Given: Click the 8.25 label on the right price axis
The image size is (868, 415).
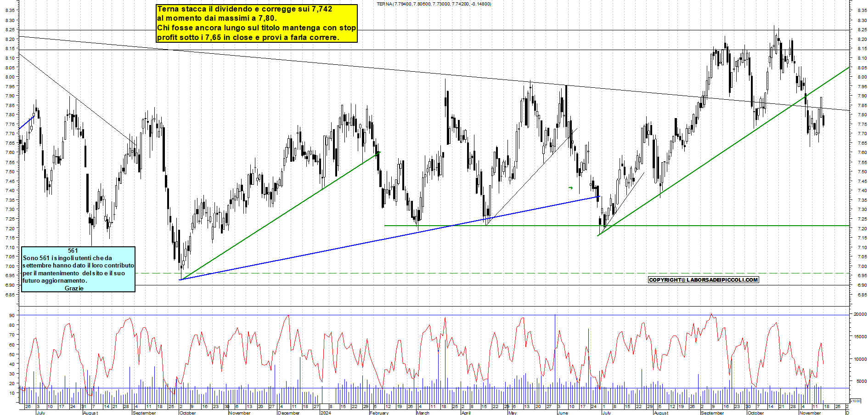Looking at the screenshot, I should coord(862,29).
